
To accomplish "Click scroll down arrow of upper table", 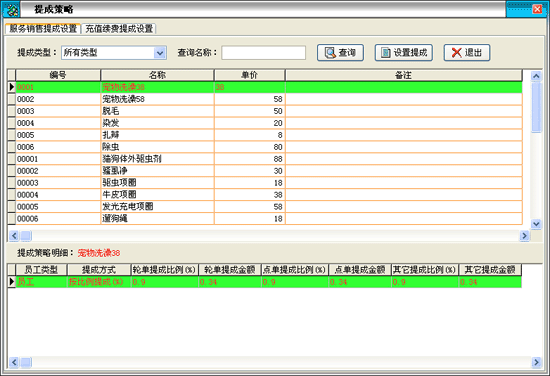I will [536, 223].
